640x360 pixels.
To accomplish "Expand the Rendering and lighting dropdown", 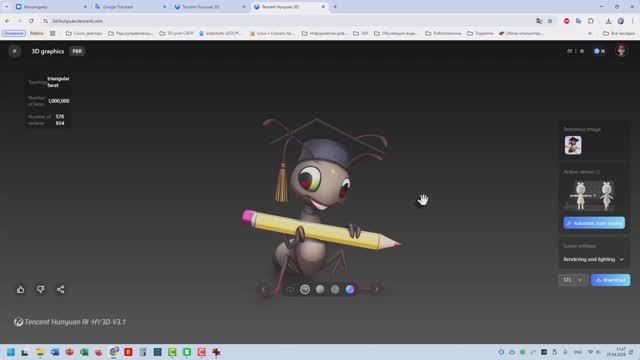I will pyautogui.click(x=593, y=259).
